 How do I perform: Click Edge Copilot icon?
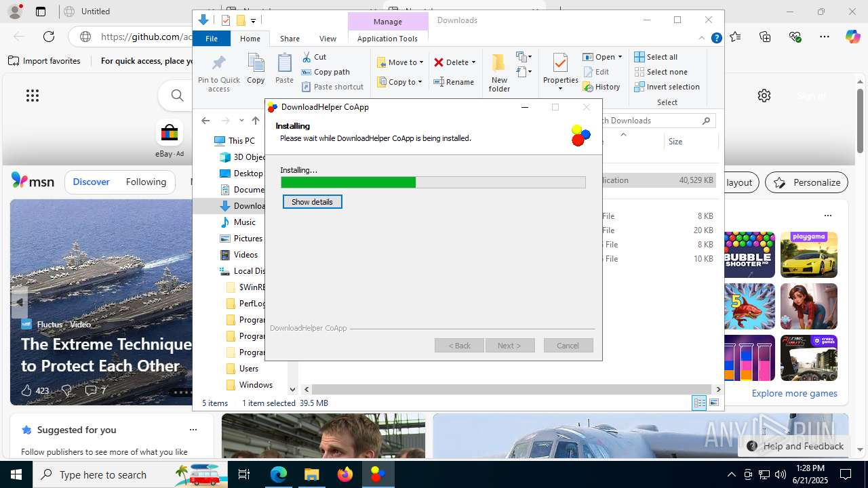tap(852, 37)
